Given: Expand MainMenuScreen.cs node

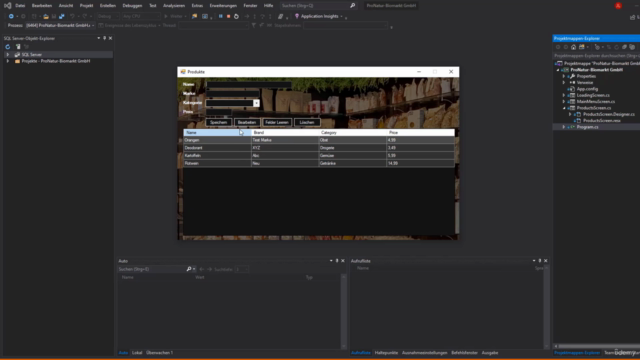Looking at the screenshot, I should [x=564, y=102].
